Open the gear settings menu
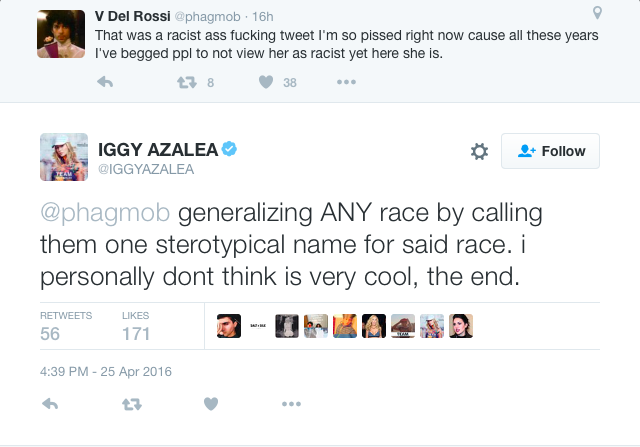The image size is (640, 447). click(479, 151)
